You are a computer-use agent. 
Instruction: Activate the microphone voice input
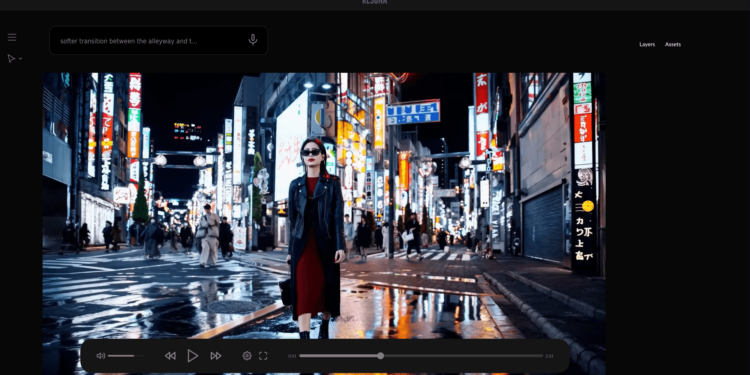(x=253, y=40)
